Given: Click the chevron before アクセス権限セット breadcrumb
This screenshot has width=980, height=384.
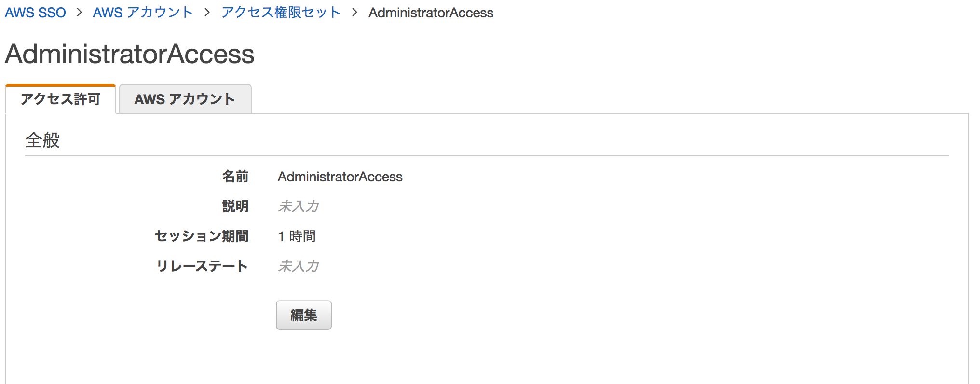Looking at the screenshot, I should click(207, 13).
